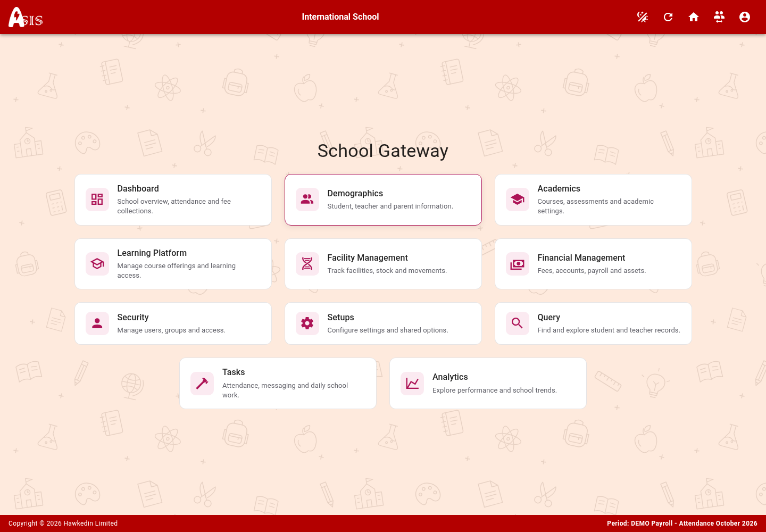Open Facility Management title
The height and width of the screenshot is (532, 766).
pos(368,258)
